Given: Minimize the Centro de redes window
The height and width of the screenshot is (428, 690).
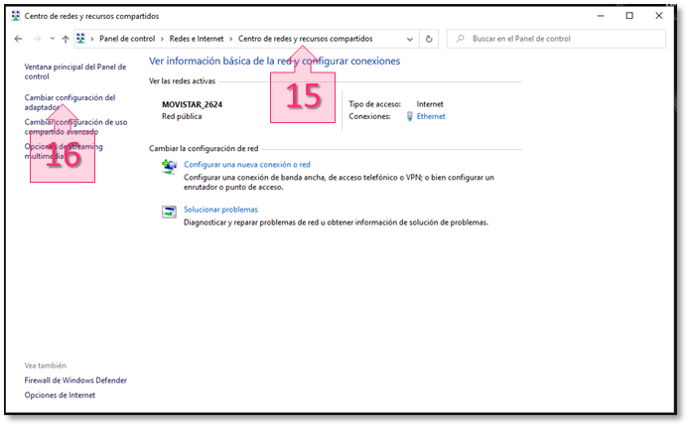Looking at the screenshot, I should (601, 16).
